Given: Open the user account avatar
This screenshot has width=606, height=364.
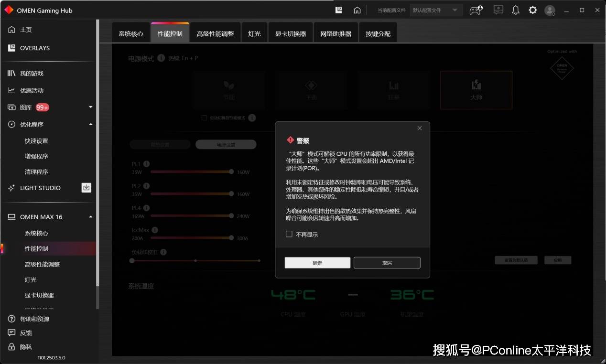Looking at the screenshot, I should [x=550, y=10].
